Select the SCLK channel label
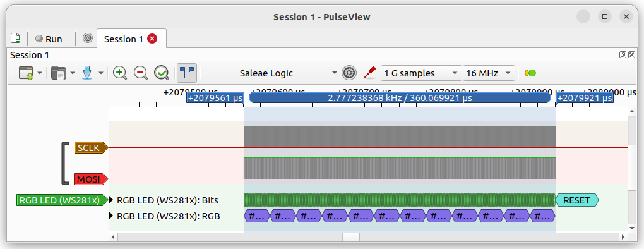This screenshot has width=644, height=249. point(91,148)
